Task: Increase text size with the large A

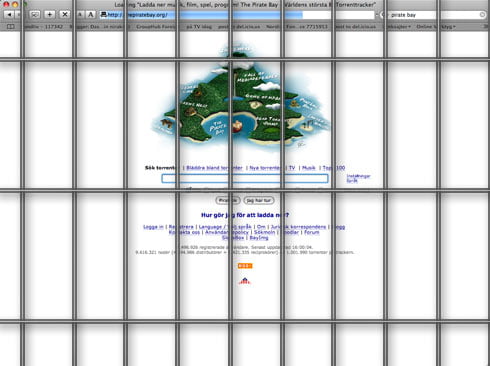Action: pyautogui.click(x=90, y=15)
